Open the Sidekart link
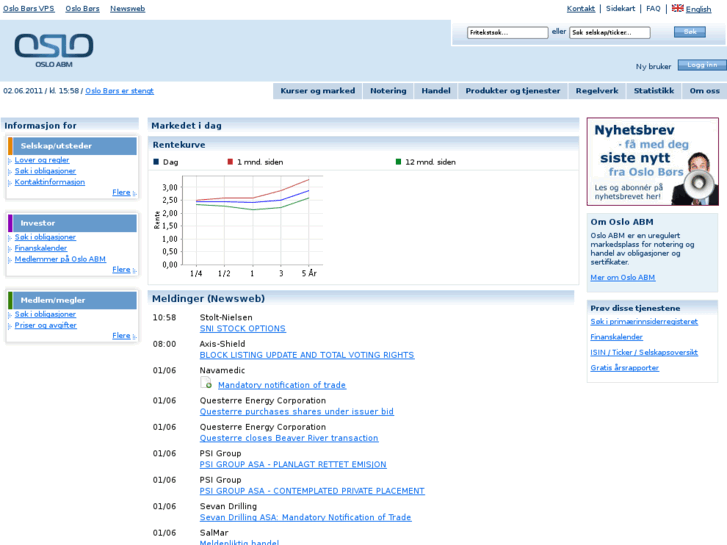727x545 pixels. (x=620, y=8)
